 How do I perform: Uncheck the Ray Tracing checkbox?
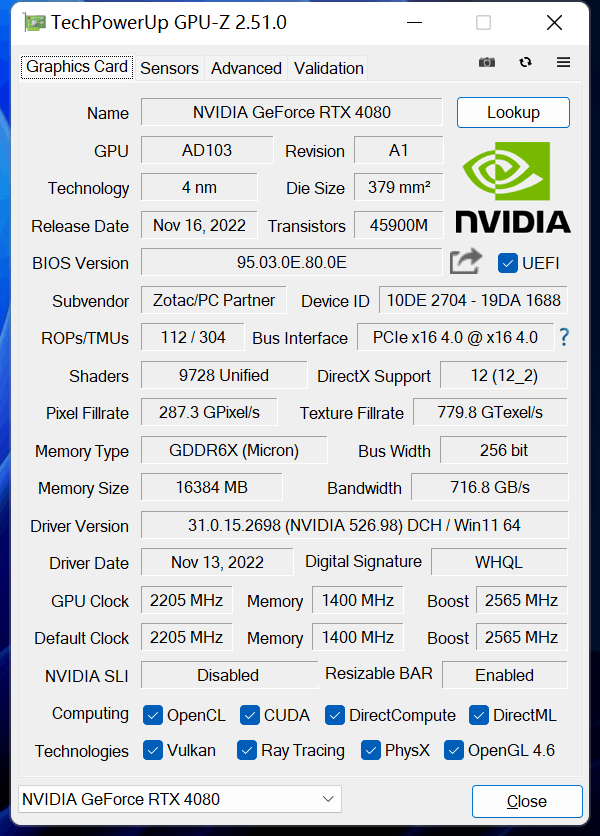point(245,750)
